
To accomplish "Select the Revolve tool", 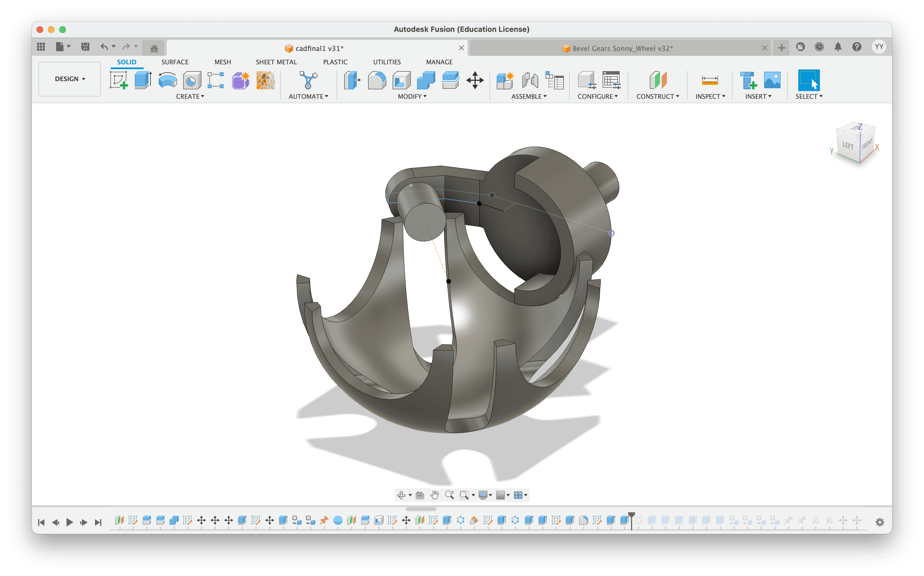I will pos(168,80).
